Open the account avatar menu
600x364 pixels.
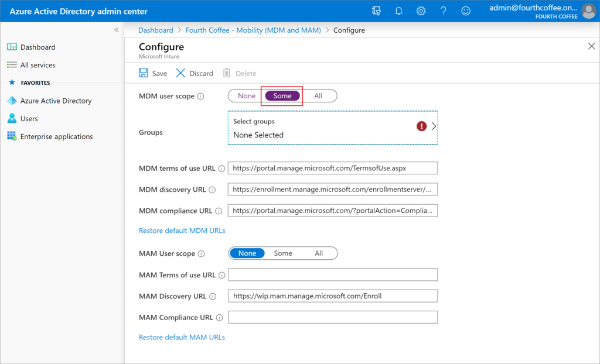click(x=588, y=11)
